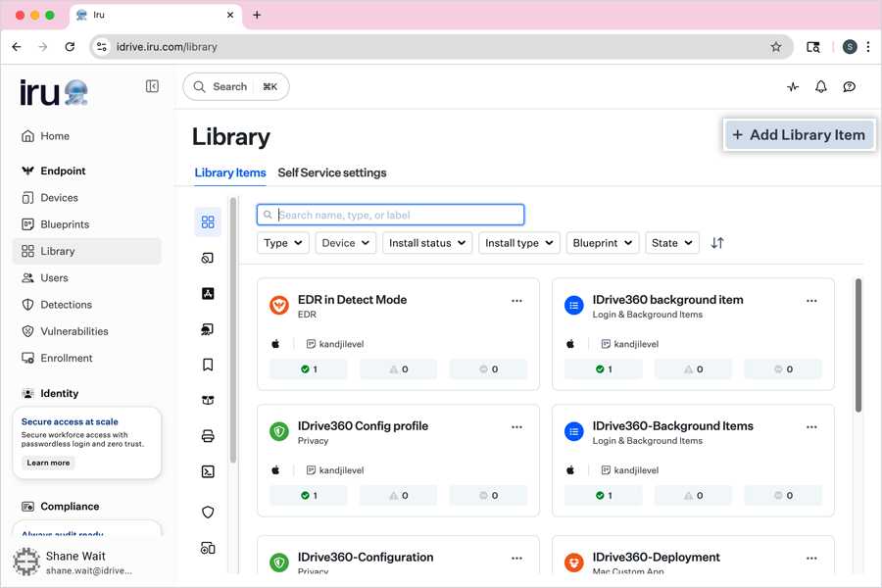Open options menu for EDR in Detect Mode
The width and height of the screenshot is (882, 588).
516,301
